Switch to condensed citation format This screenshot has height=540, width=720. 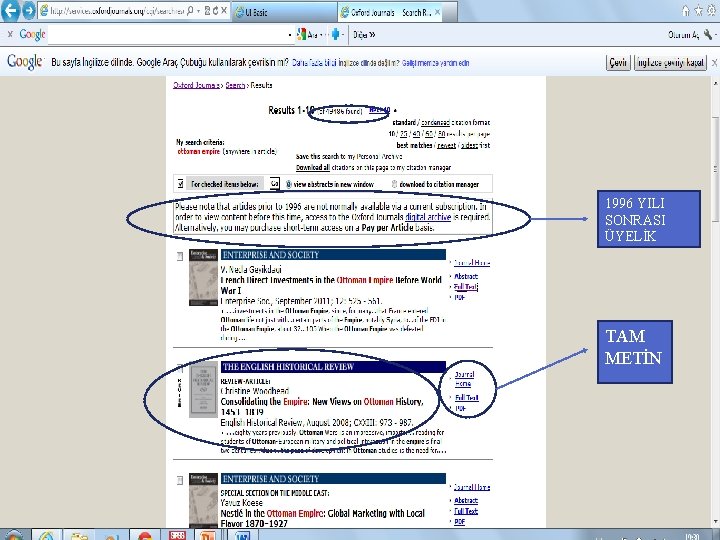[x=435, y=123]
